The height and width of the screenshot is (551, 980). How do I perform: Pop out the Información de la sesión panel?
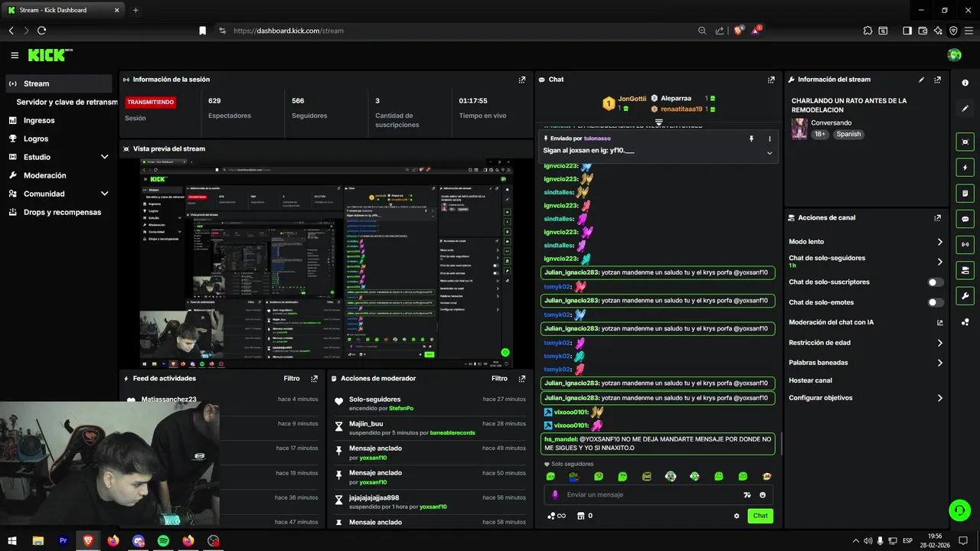522,80
